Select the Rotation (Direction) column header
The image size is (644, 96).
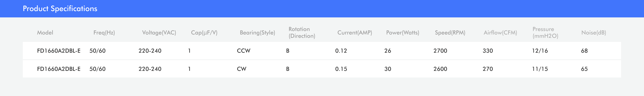coord(302,33)
